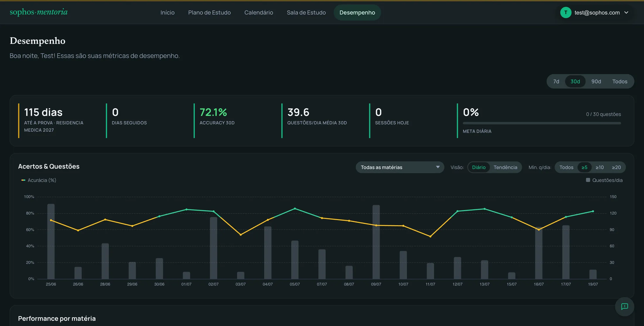Viewport: 644px width, 326px height.
Task: Click the Performance por matéria heading
Action: pyautogui.click(x=57, y=318)
